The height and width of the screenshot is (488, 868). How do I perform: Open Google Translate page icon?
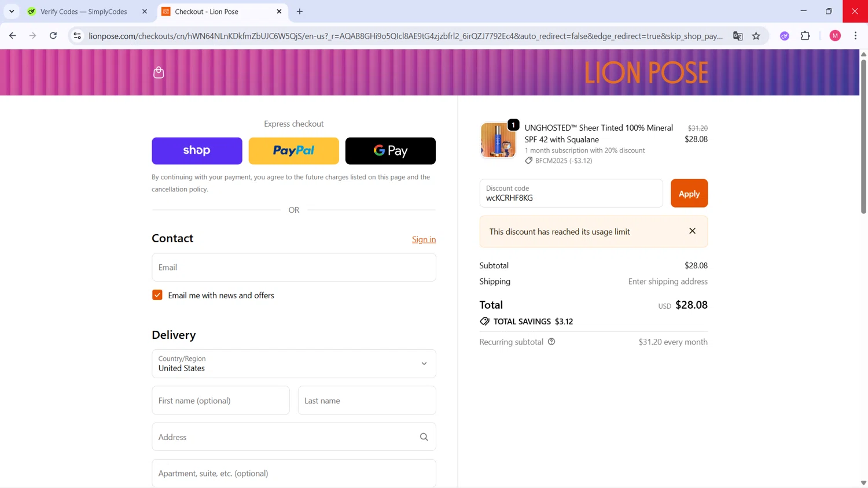tap(738, 36)
